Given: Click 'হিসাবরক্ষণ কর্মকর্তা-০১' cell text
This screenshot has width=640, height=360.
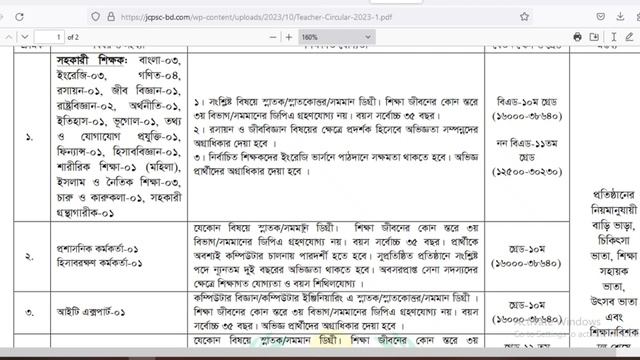Looking at the screenshot, I should [100, 263].
